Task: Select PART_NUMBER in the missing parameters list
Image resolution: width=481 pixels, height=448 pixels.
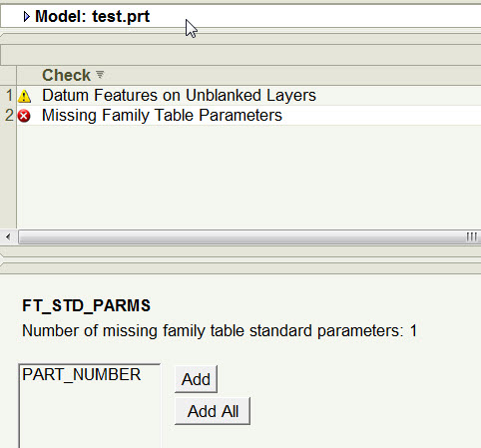Action: pyautogui.click(x=82, y=375)
